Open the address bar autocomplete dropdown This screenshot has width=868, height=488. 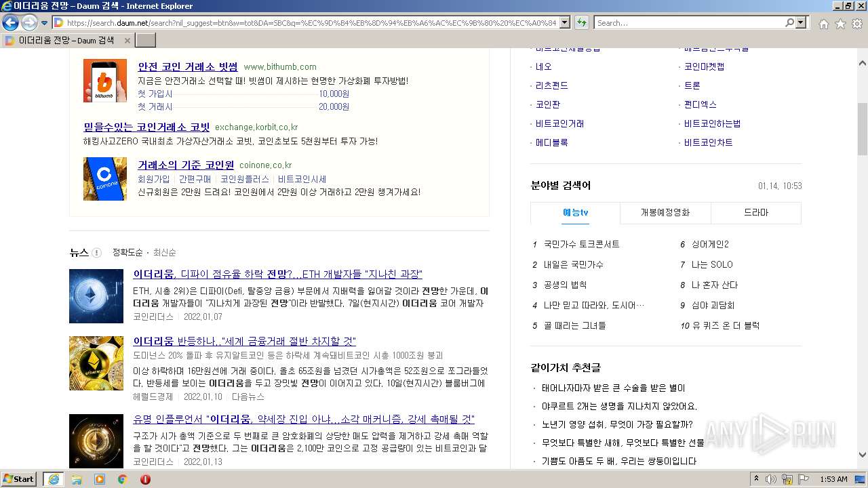point(564,22)
